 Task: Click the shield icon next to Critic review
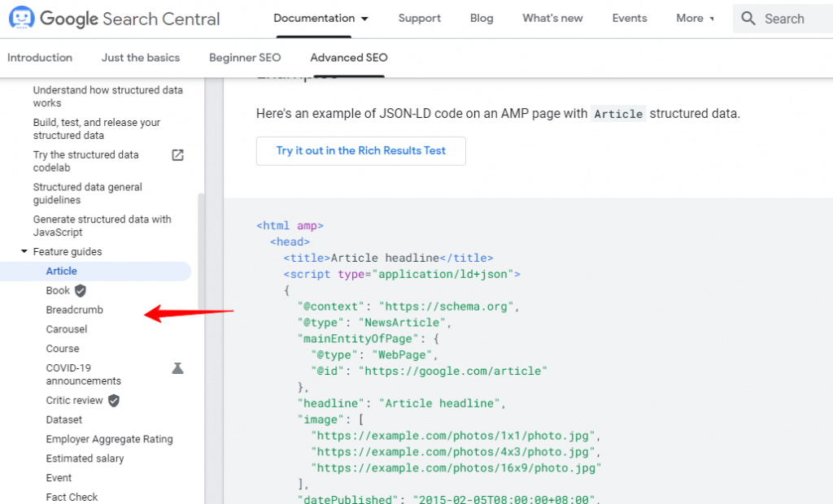click(x=114, y=401)
